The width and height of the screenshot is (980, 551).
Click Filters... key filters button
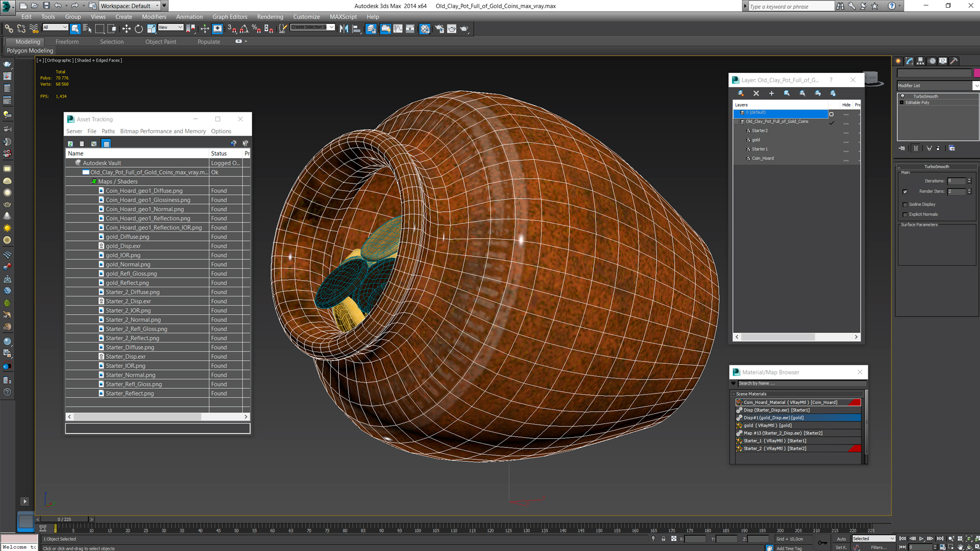[x=878, y=547]
